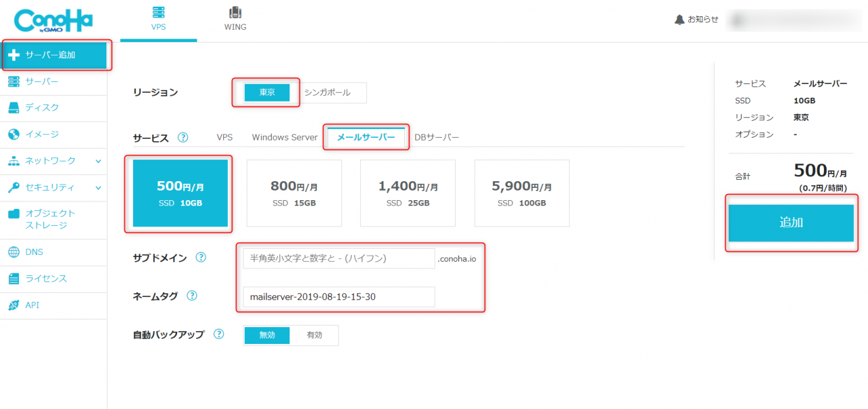Open the API sidebar item
This screenshot has width=868, height=409.
33,305
